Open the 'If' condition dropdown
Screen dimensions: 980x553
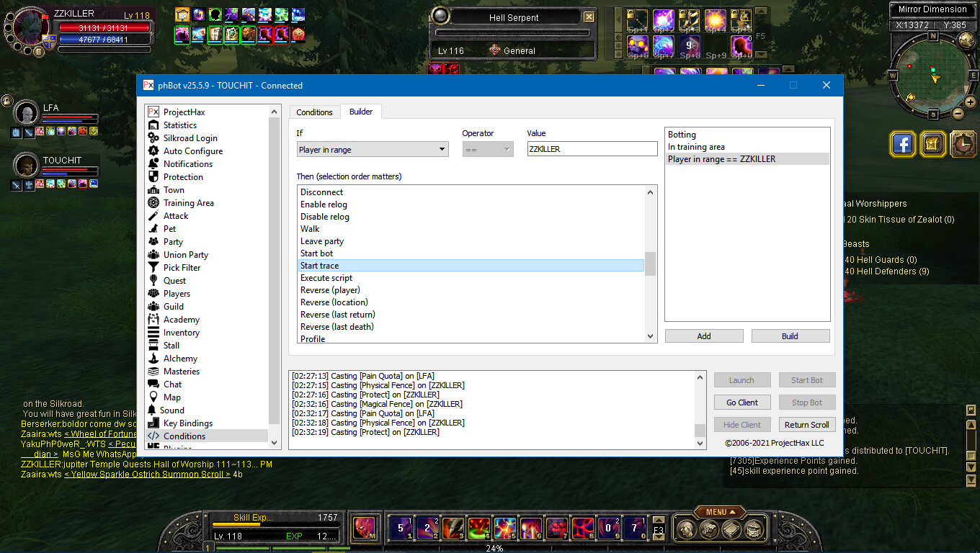click(x=372, y=149)
